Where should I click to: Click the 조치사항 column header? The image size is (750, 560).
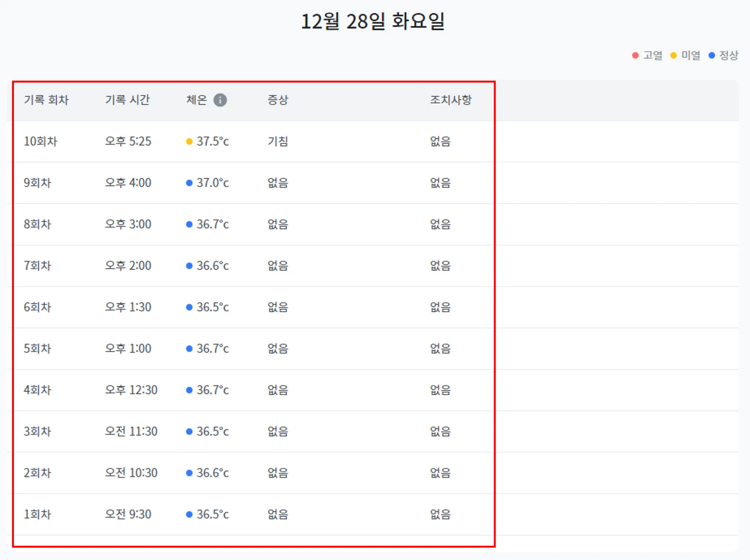[x=451, y=100]
